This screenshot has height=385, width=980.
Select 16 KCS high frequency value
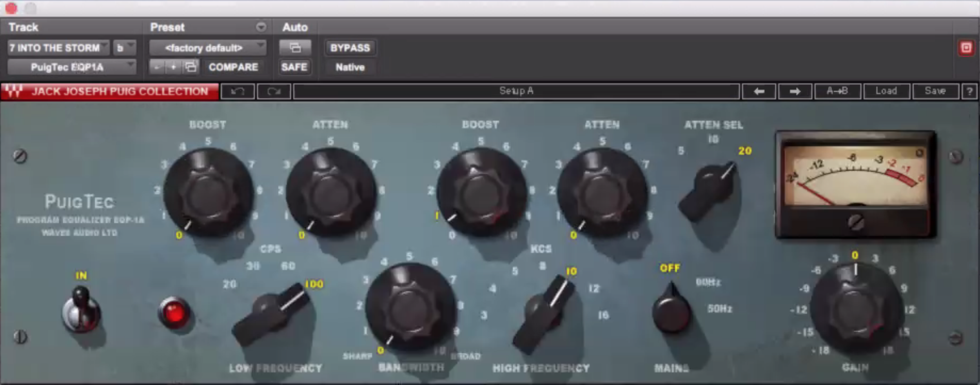coord(603,315)
